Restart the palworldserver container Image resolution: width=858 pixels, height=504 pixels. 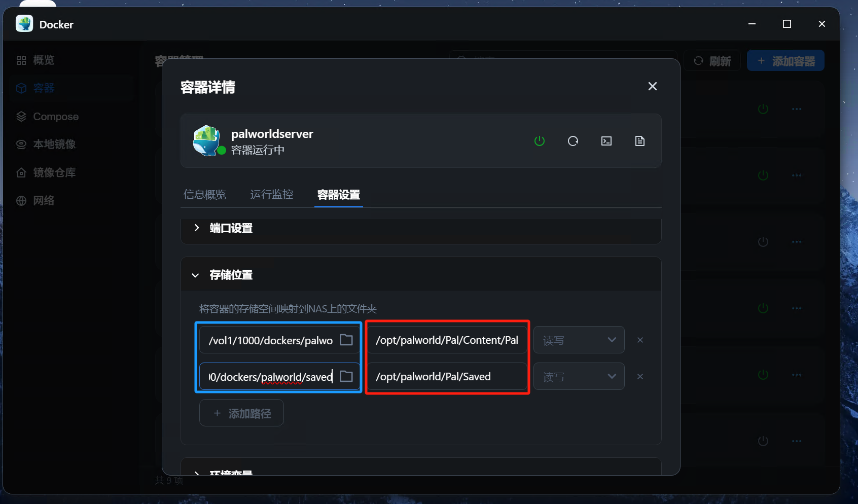(x=573, y=141)
